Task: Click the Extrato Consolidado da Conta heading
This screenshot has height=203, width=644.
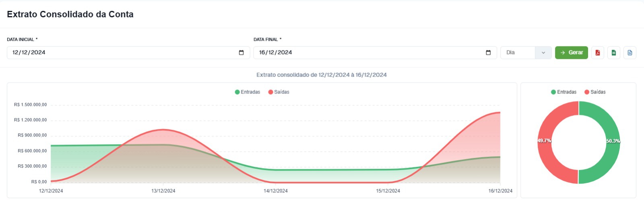Action: [70, 14]
